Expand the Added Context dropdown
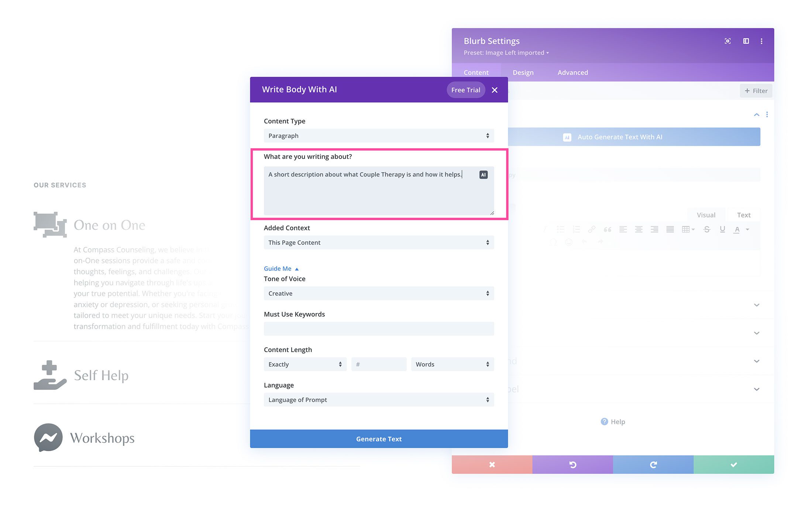 (378, 242)
